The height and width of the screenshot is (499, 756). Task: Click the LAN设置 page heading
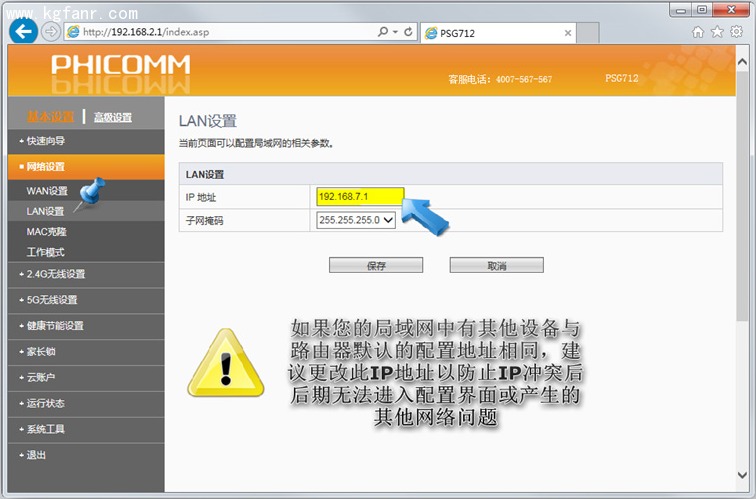[208, 121]
